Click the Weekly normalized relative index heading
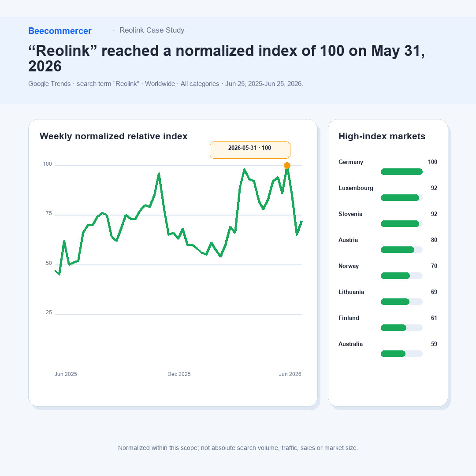 pyautogui.click(x=114, y=136)
